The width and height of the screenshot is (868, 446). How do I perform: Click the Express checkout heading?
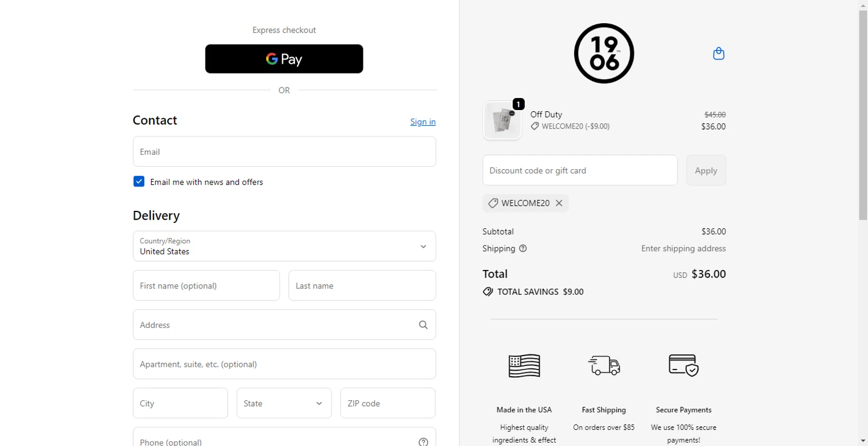(284, 30)
